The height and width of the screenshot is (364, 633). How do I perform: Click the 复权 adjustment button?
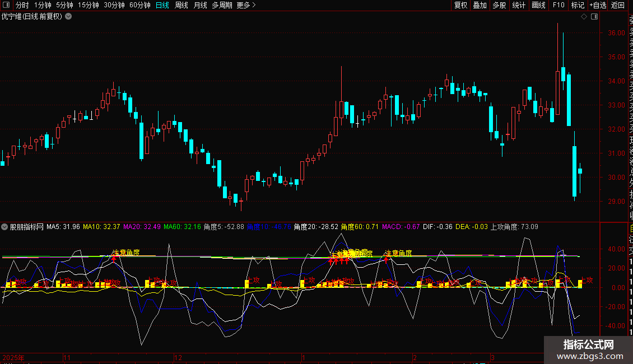[460, 5]
